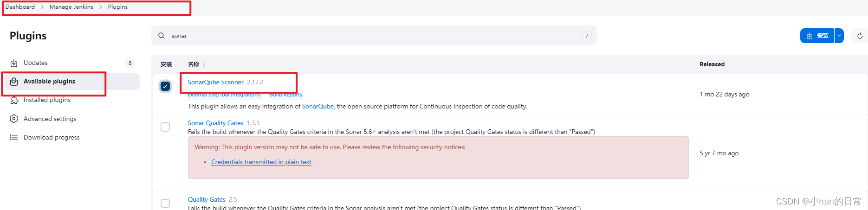Uncheck the SonarQube Scanner checkbox
The image size is (868, 210).
pyautogui.click(x=165, y=86)
